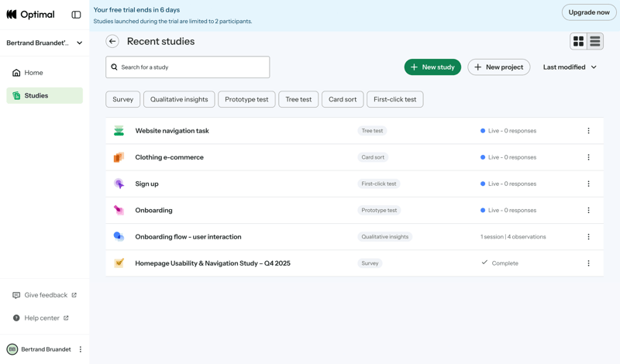The image size is (620, 364).
Task: Open the Help center link
Action: pyautogui.click(x=42, y=318)
